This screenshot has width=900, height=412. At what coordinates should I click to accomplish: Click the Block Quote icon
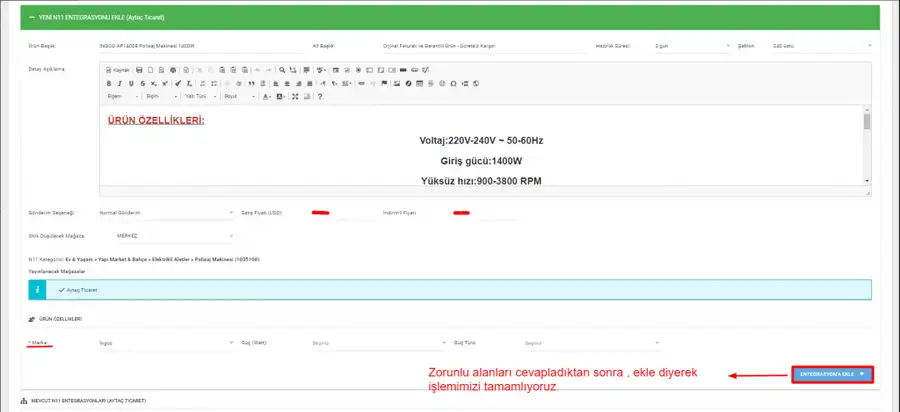(x=251, y=84)
